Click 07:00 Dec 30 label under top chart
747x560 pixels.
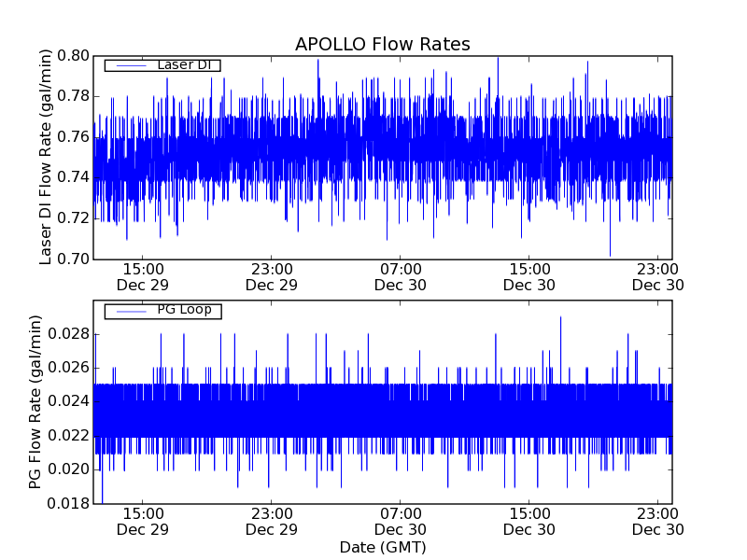[401, 276]
